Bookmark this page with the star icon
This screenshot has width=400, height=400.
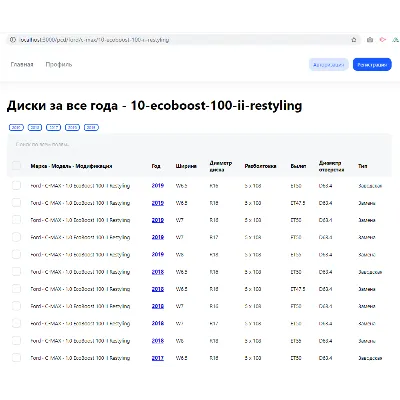pos(354,40)
